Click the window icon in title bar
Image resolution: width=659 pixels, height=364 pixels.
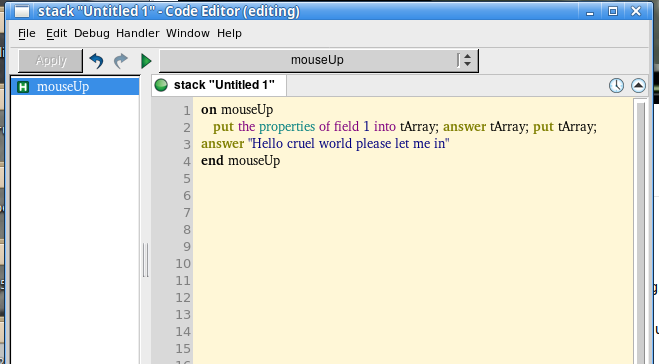22,11
